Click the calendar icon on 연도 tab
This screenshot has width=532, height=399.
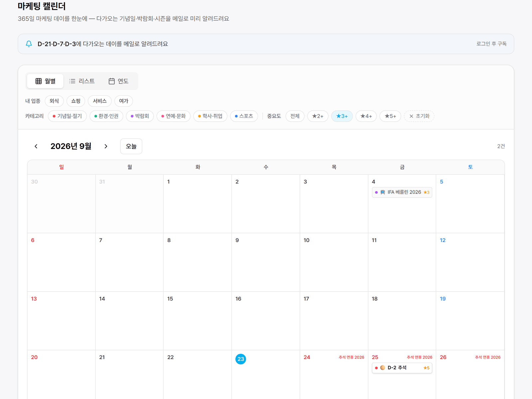(x=112, y=81)
